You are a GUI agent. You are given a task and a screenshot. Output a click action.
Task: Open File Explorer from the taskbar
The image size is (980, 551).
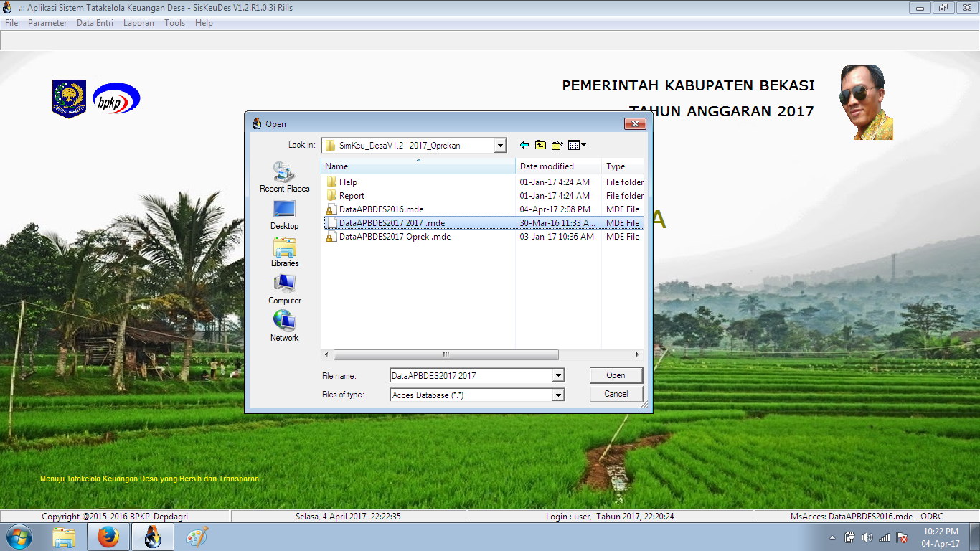coord(64,537)
